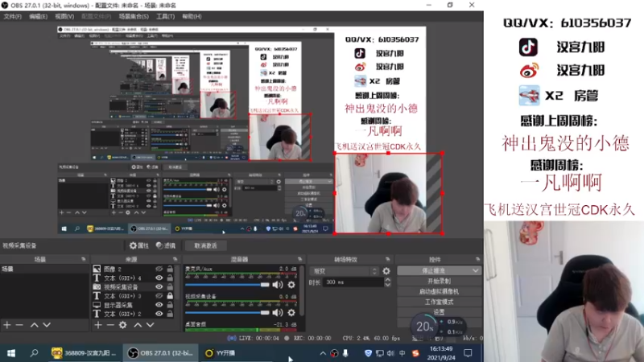Open source properties gear in sources toolbar
644x362 pixels.
[123, 325]
